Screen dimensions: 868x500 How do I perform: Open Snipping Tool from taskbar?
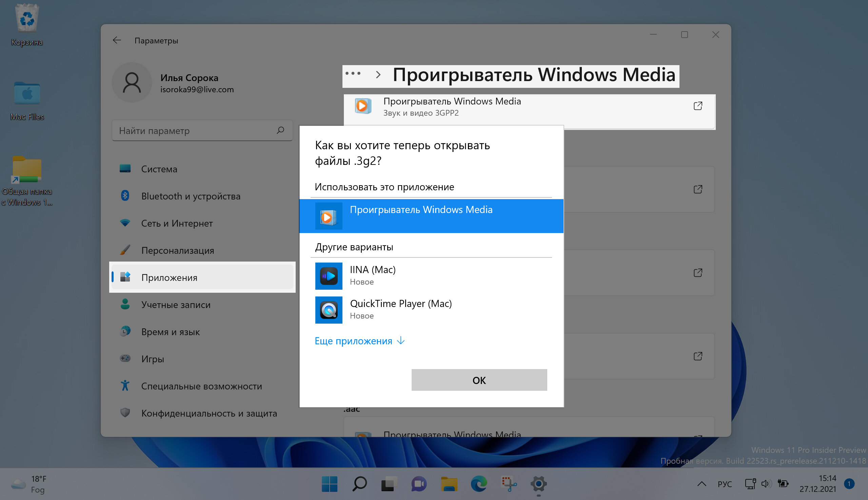pos(509,484)
